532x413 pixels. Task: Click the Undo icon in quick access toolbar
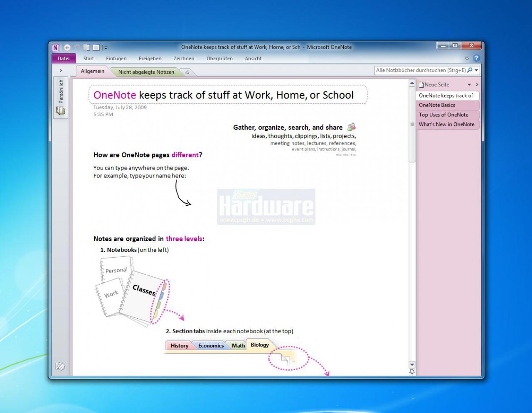point(77,47)
